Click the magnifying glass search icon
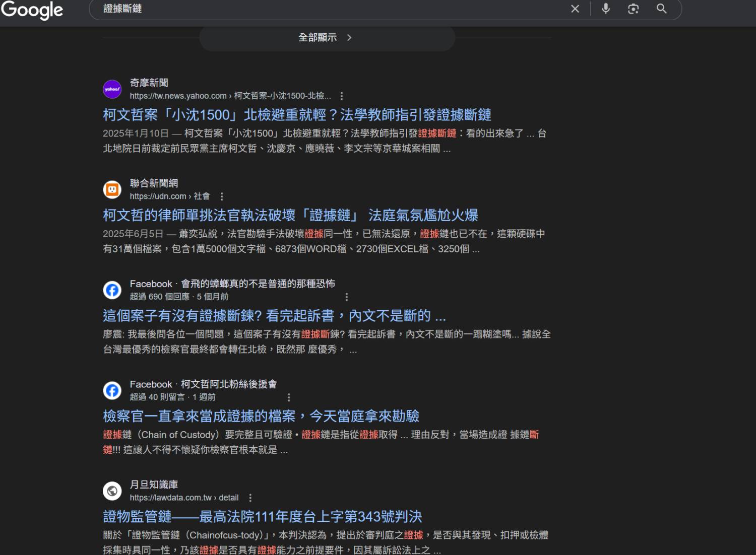Image resolution: width=756 pixels, height=555 pixels. (662, 9)
